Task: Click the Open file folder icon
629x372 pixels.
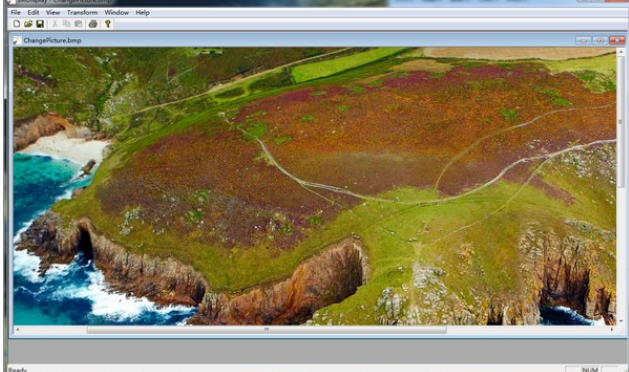Action: click(x=28, y=24)
